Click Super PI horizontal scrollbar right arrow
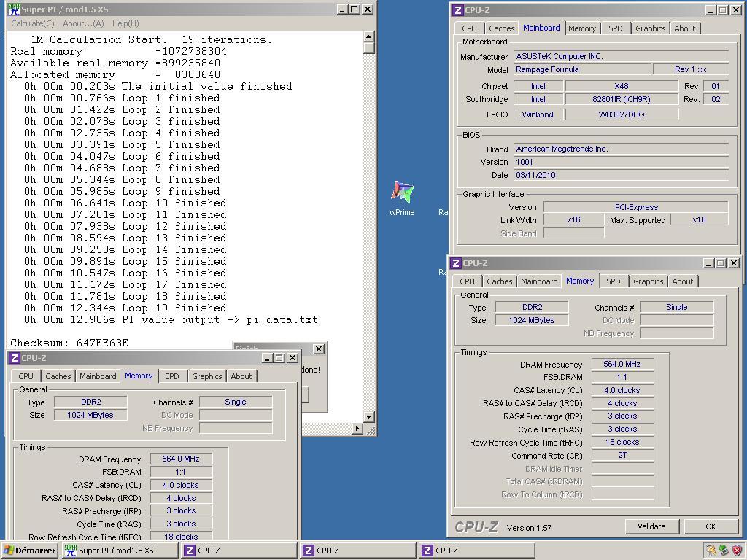747x560 pixels. coord(357,428)
